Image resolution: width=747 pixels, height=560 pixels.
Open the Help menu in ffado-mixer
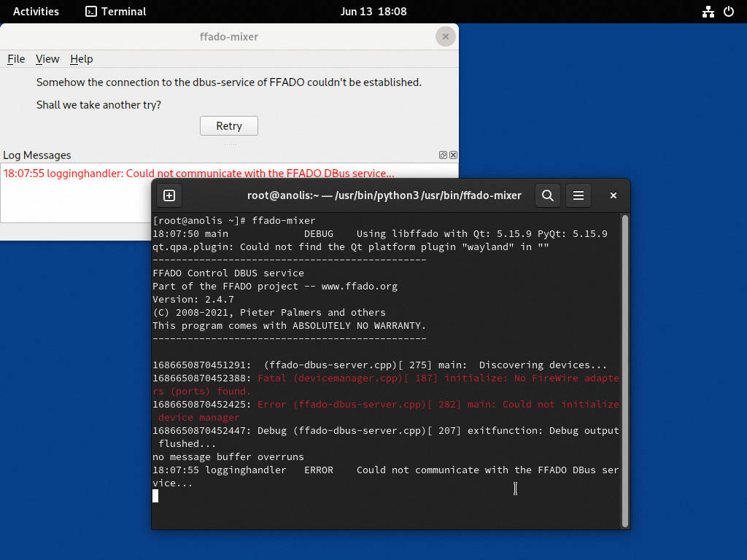pos(82,59)
